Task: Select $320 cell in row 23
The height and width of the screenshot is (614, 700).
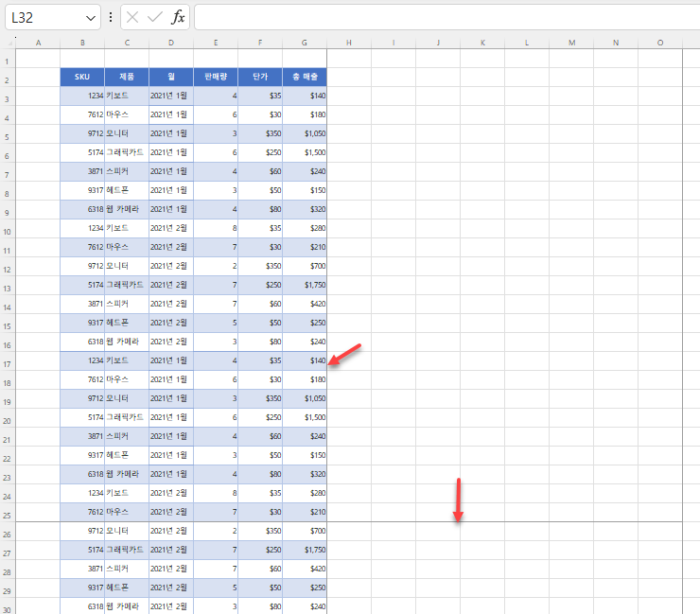Action: pyautogui.click(x=305, y=474)
